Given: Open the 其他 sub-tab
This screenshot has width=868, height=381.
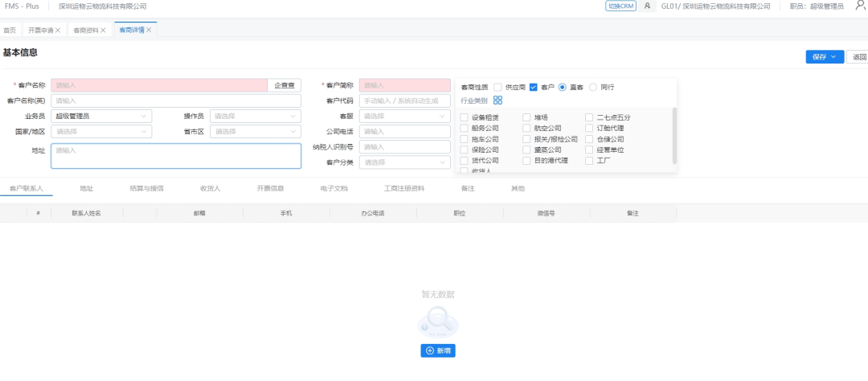Looking at the screenshot, I should [518, 188].
